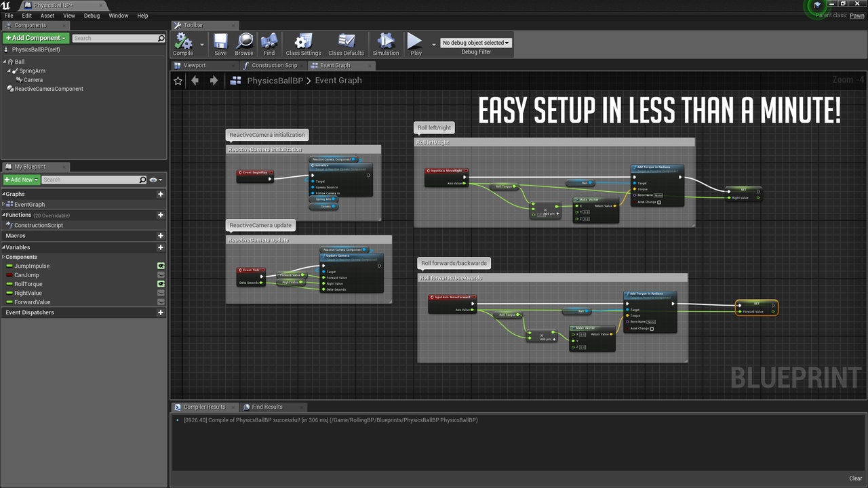
Task: Click the components search field
Action: pos(118,38)
